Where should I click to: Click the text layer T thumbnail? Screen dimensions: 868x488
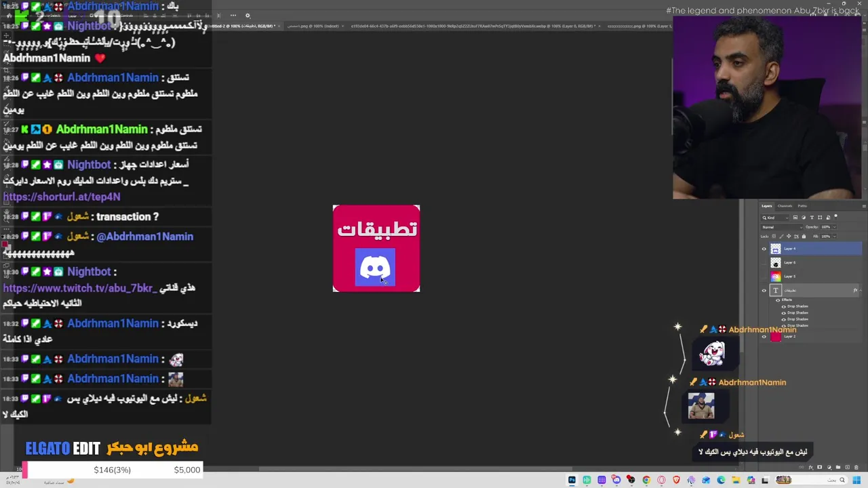[776, 291]
